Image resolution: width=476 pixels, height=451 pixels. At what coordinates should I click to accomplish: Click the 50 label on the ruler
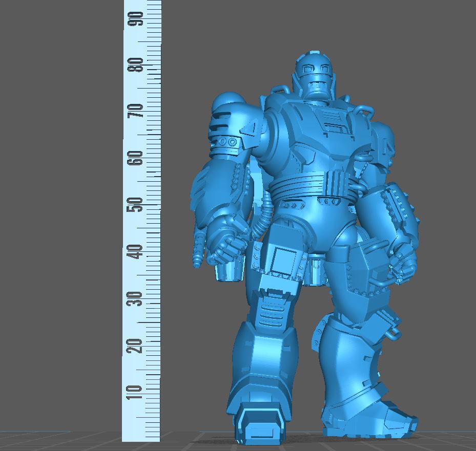click(137, 205)
